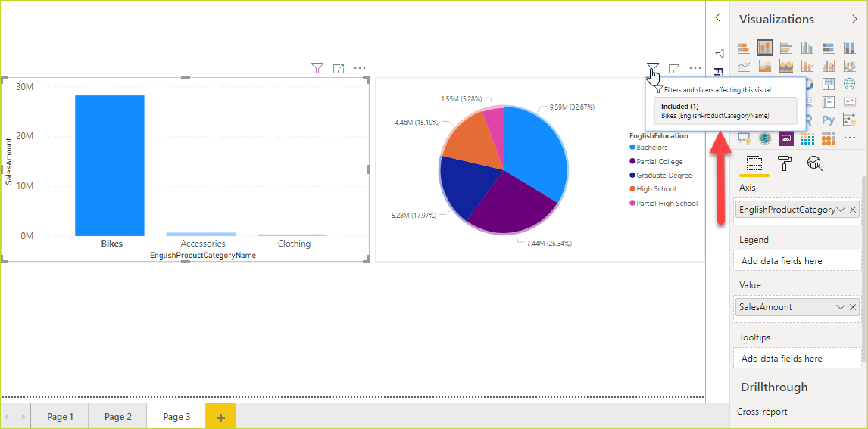Click the Legend add data fields box
This screenshot has width=868, height=429.
point(797,260)
